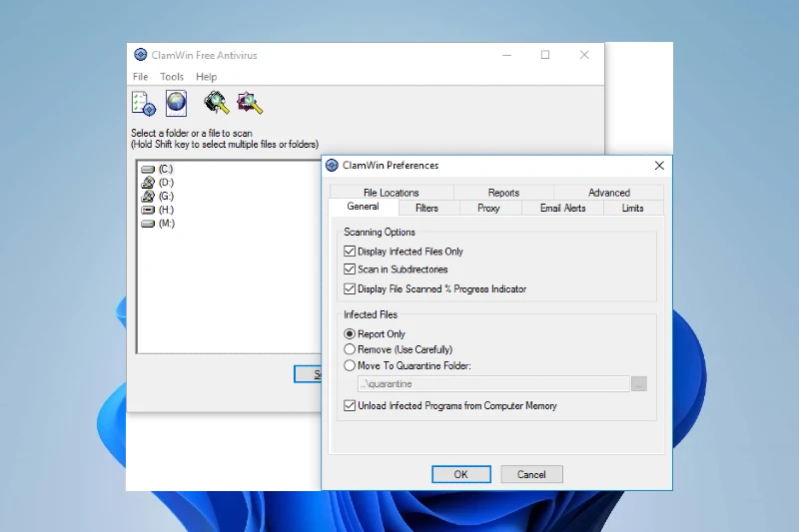Select Move To Quarantine Folder option

coord(350,365)
